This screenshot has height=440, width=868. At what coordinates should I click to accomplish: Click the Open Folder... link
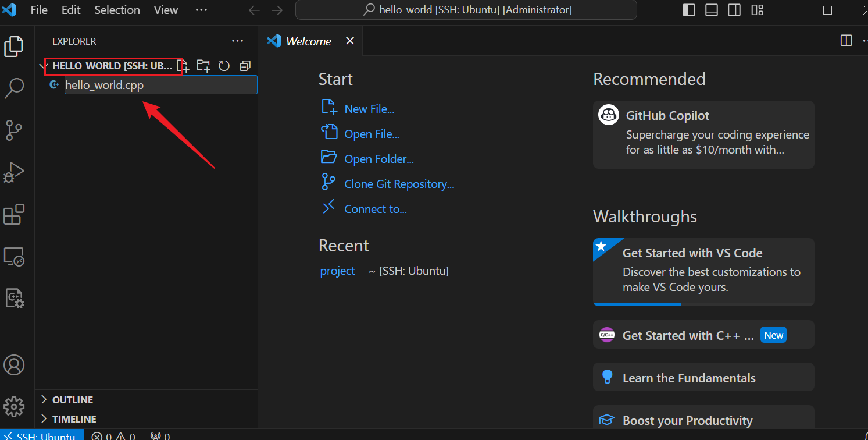coord(379,159)
